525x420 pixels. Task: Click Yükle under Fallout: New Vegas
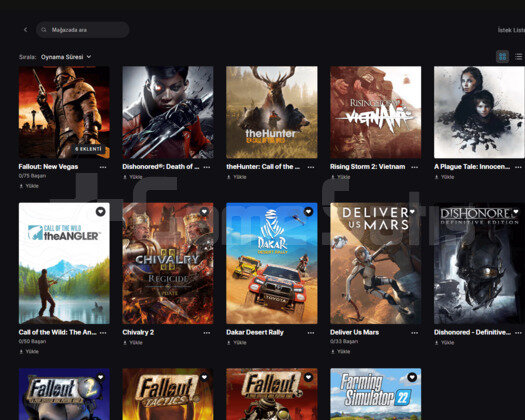point(29,186)
